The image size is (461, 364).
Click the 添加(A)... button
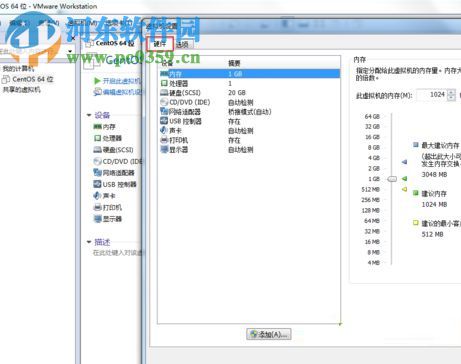pyautogui.click(x=269, y=334)
